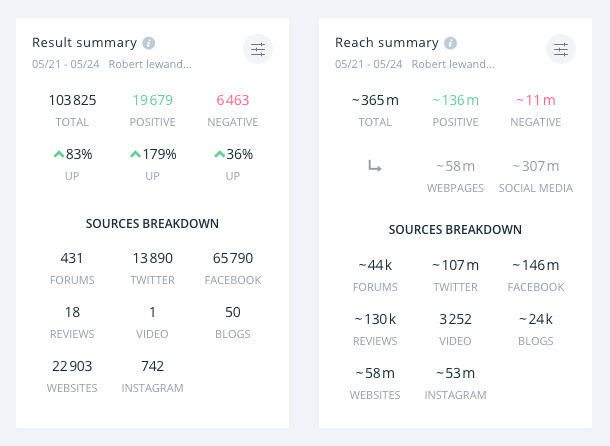Click the ~58m webpages reach value
The image size is (610, 446).
point(455,166)
